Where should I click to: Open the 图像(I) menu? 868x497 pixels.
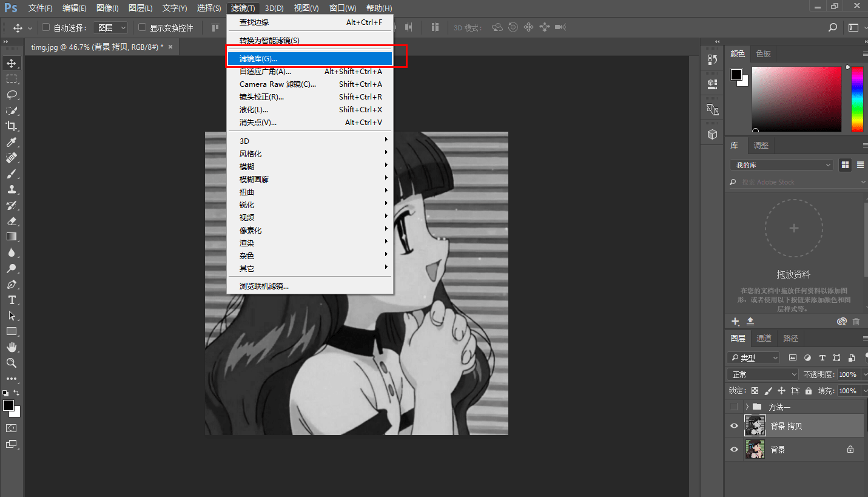[107, 8]
